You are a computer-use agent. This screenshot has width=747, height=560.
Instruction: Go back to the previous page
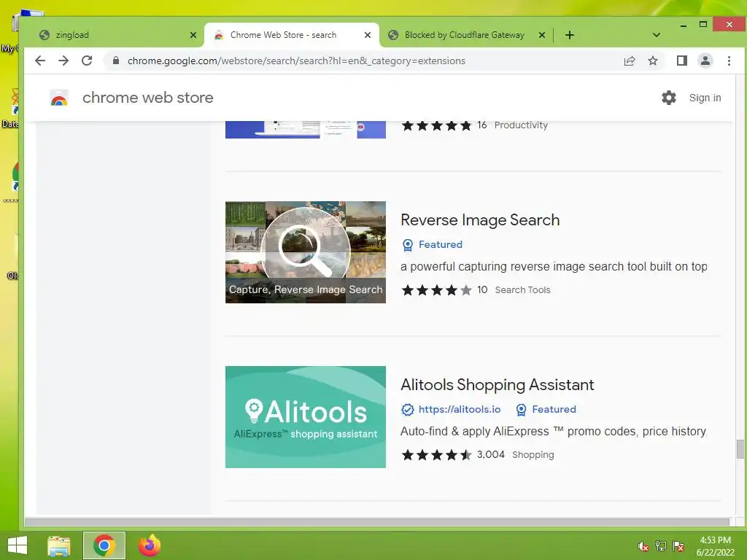coord(40,61)
